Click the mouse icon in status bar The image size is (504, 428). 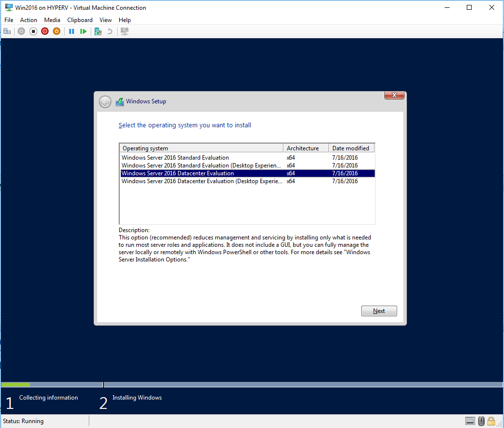tap(481, 421)
